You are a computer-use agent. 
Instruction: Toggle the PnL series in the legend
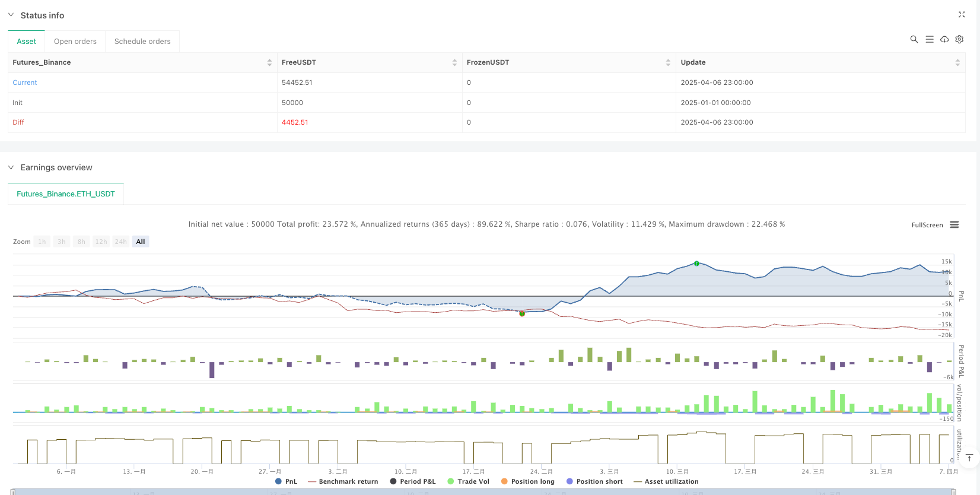287,481
